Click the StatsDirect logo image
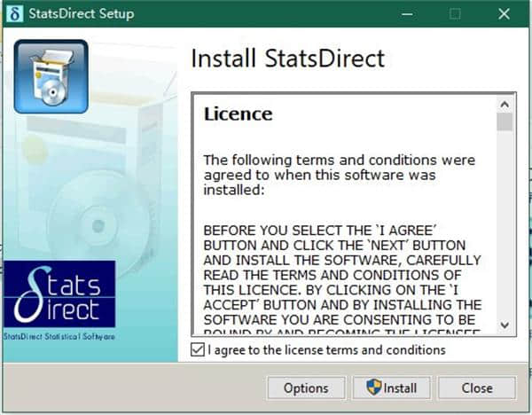 [59, 294]
